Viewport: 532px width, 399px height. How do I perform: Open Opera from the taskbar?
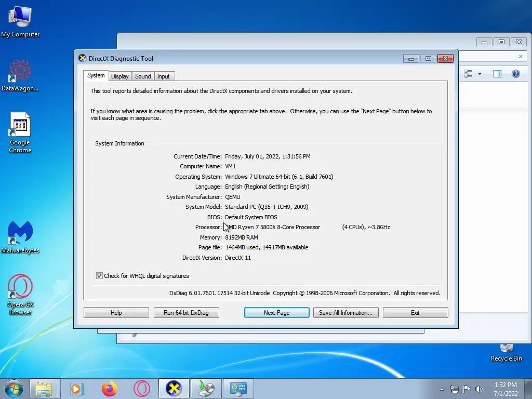point(142,389)
